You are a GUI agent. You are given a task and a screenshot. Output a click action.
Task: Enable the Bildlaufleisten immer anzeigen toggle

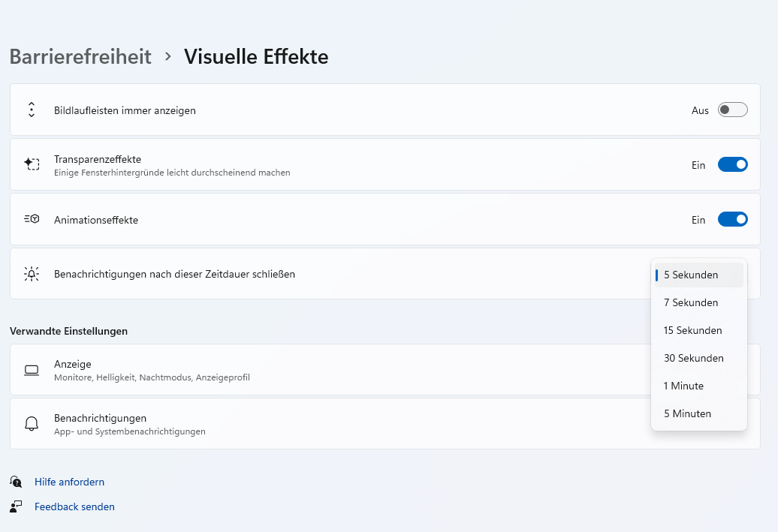732,110
